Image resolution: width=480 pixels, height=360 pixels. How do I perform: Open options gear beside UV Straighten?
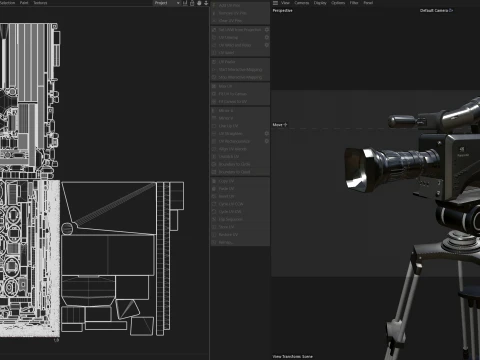click(x=267, y=133)
